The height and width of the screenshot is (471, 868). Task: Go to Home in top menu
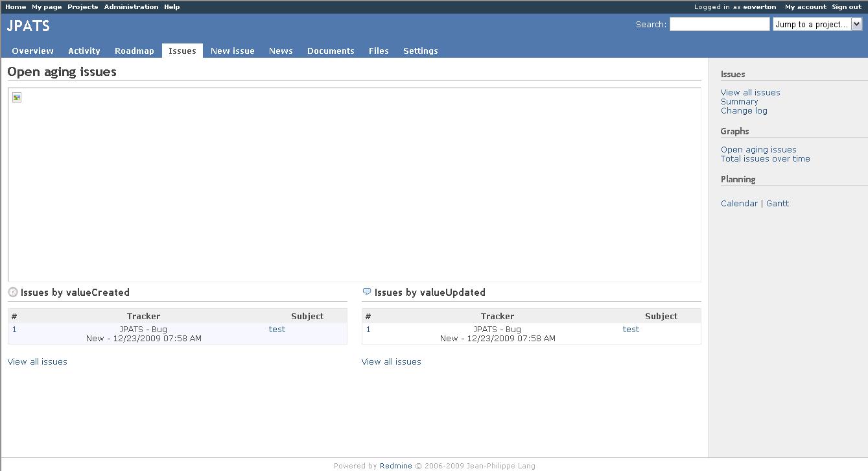[16, 6]
